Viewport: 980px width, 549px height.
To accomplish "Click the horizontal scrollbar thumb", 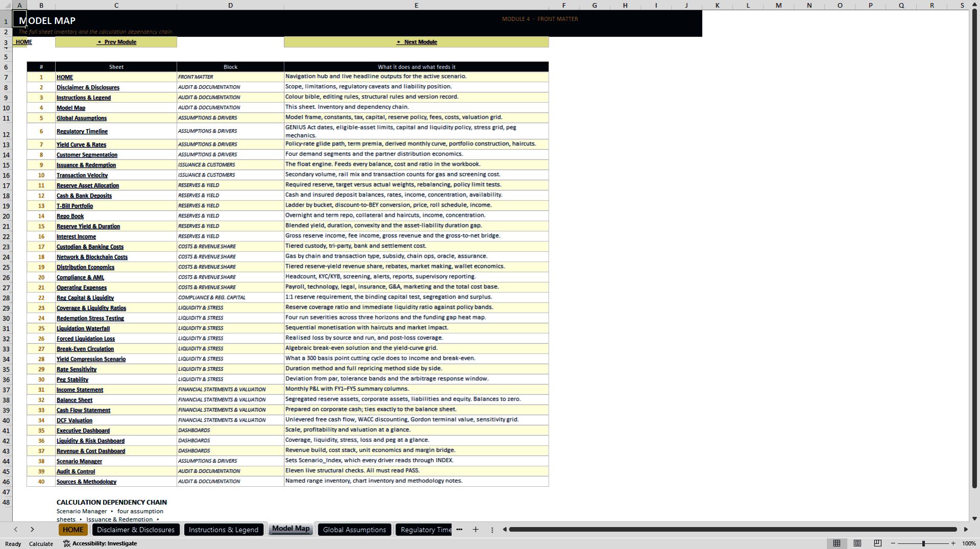I will (x=732, y=530).
